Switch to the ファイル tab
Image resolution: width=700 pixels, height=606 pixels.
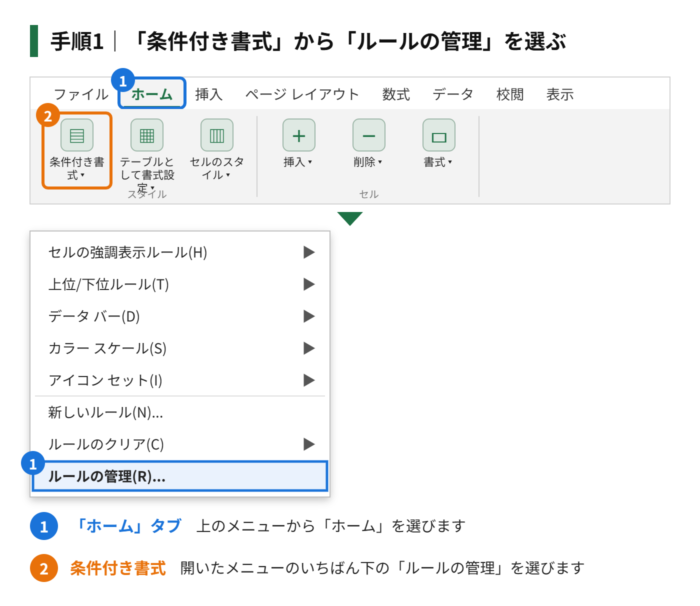click(81, 94)
